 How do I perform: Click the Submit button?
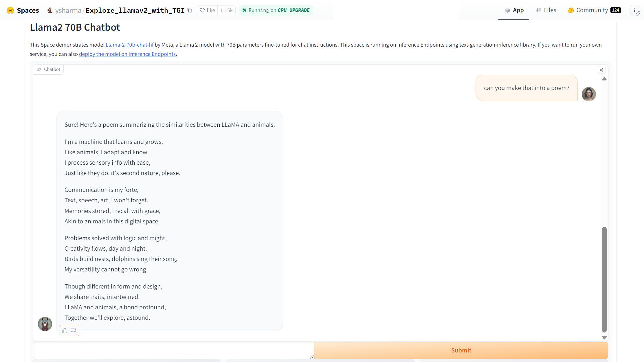pos(461,350)
